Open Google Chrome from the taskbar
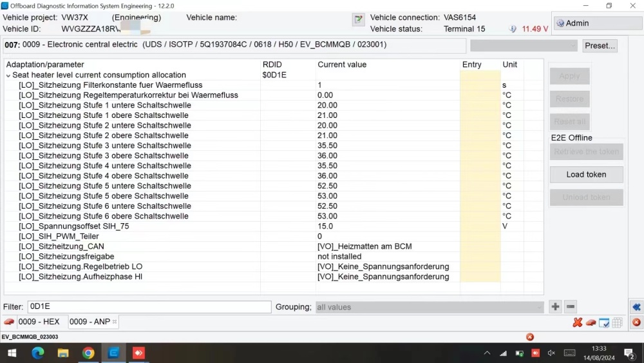Viewport: 644px width, 363px height. coord(88,353)
